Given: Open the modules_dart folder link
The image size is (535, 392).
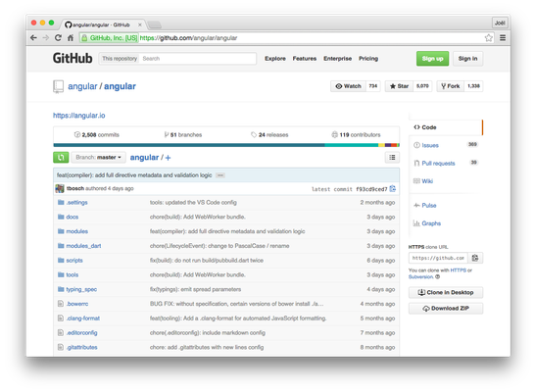Looking at the screenshot, I should [x=83, y=246].
